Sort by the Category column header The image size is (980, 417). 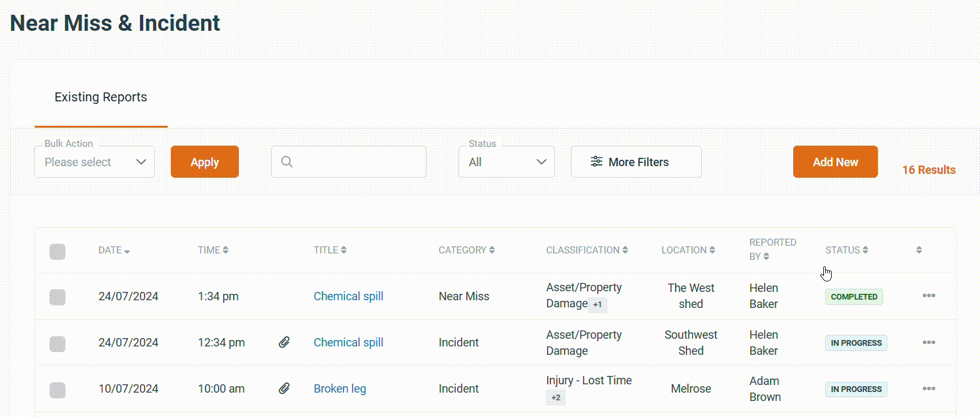(466, 250)
